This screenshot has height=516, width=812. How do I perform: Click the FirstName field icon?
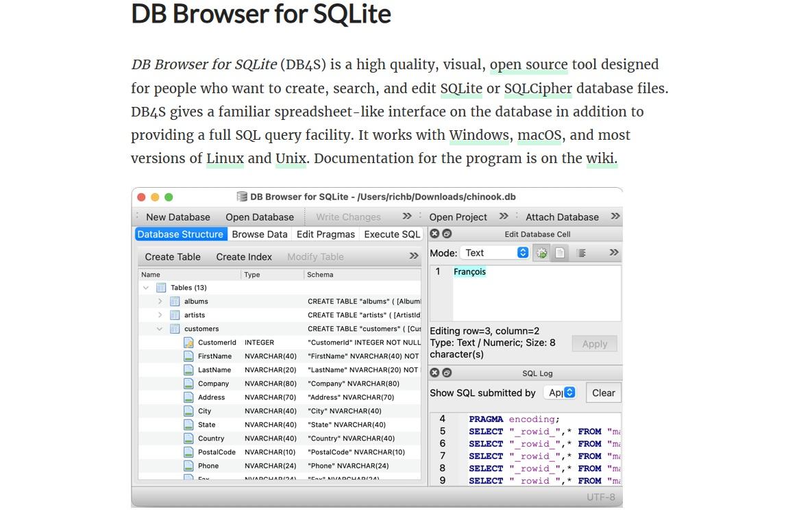click(x=188, y=356)
